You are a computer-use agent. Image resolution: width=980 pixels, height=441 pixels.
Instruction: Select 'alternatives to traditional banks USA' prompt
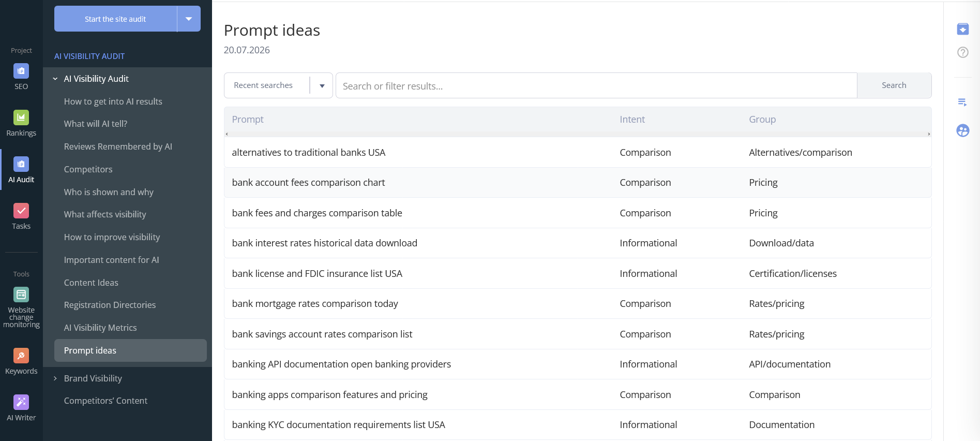[308, 153]
